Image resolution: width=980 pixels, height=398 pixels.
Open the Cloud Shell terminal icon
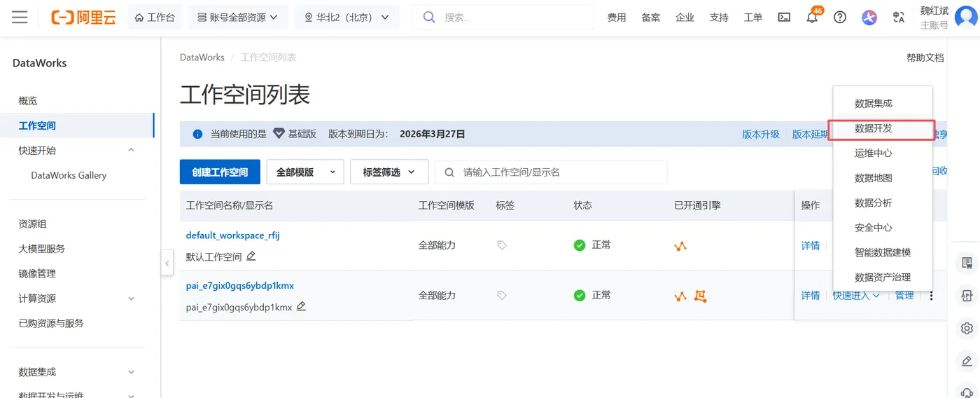click(x=785, y=18)
